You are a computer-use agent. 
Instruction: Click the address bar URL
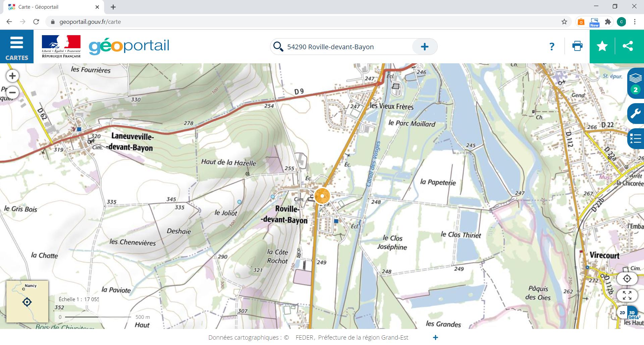pyautogui.click(x=90, y=22)
